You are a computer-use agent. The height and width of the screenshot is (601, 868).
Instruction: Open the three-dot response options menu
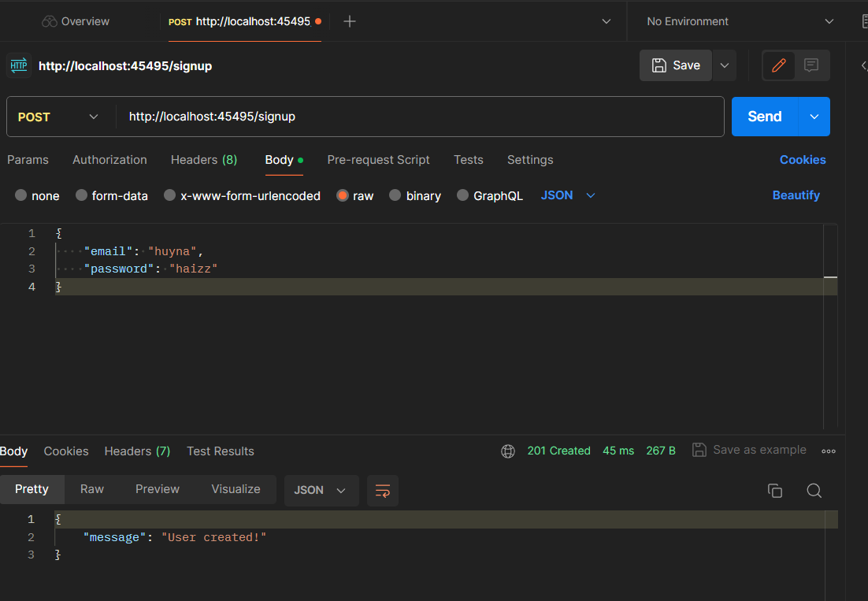pos(828,451)
